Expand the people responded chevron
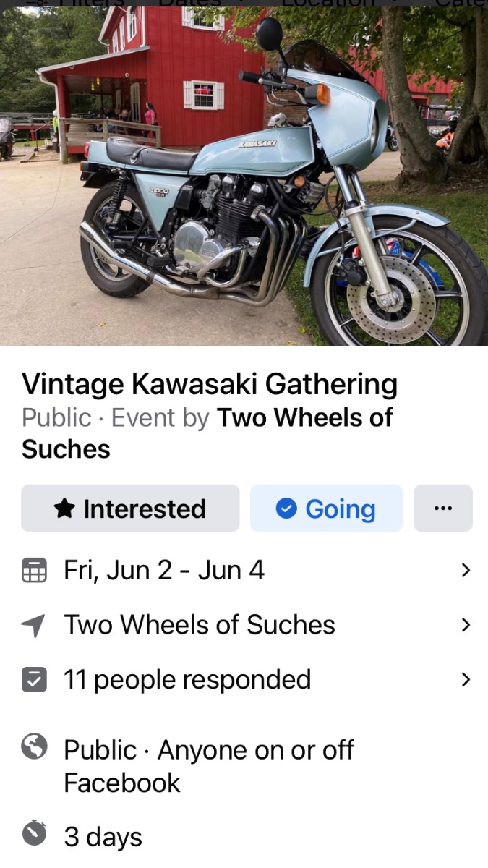This screenshot has height=868, width=488. point(466,680)
